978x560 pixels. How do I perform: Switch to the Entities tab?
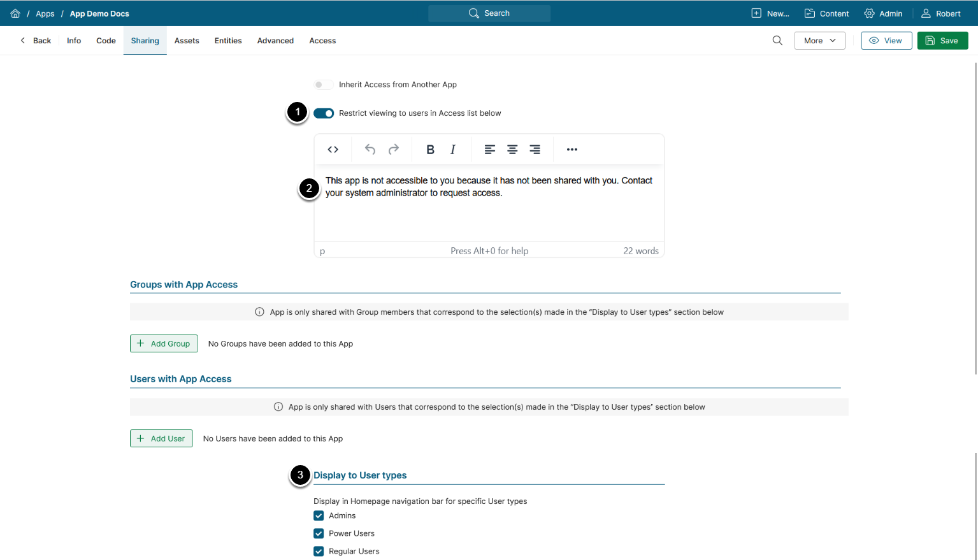228,41
